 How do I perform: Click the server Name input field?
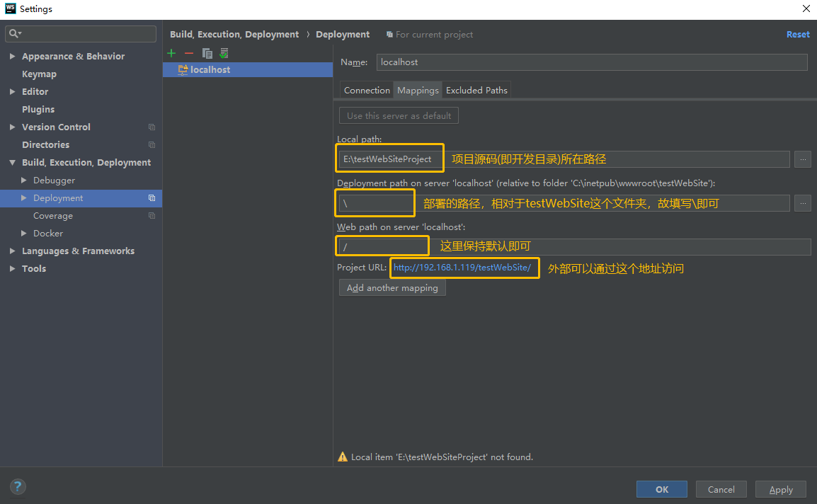pos(592,62)
